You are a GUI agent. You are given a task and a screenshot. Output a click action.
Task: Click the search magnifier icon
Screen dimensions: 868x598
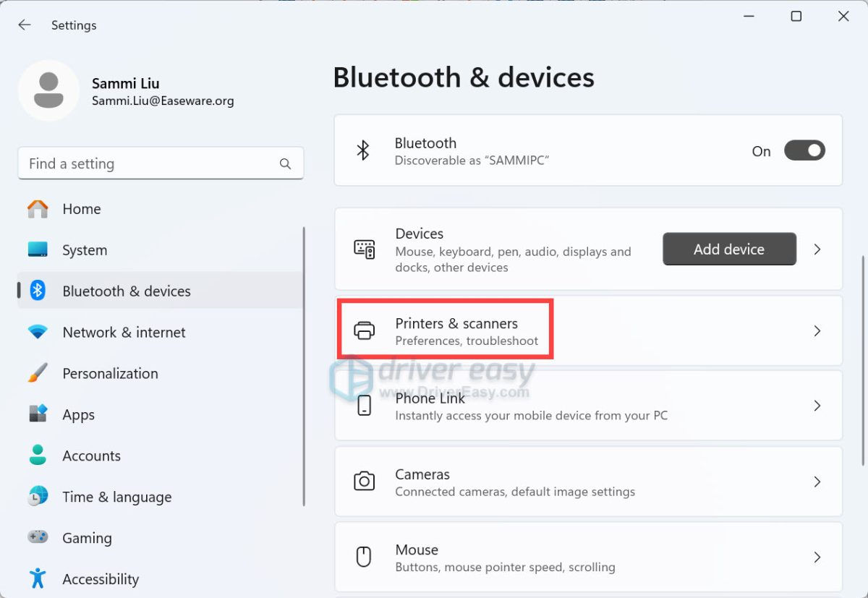point(285,164)
